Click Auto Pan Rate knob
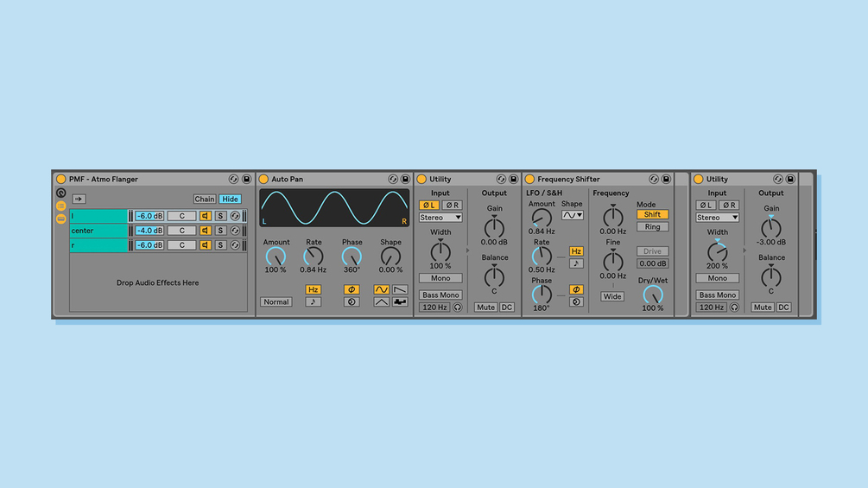 314,257
